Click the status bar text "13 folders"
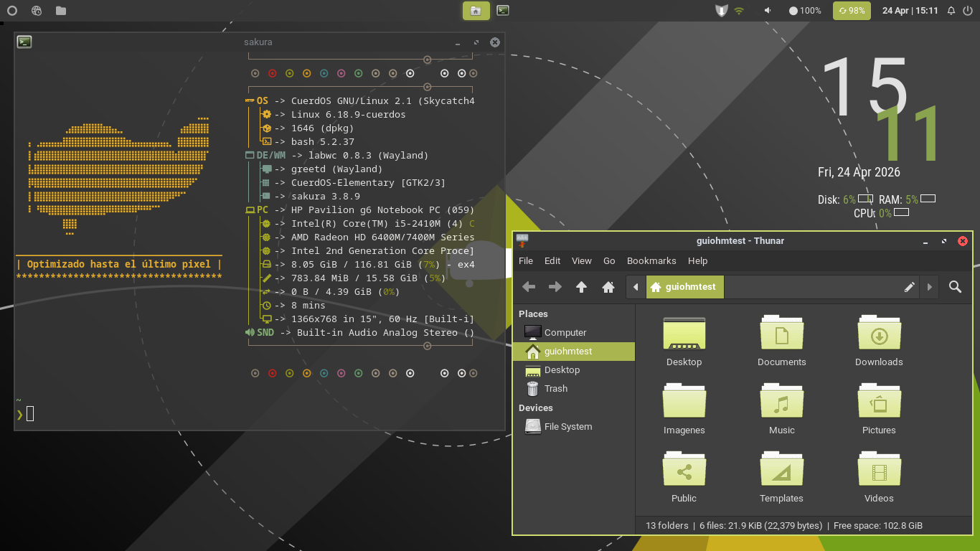 pyautogui.click(x=667, y=526)
